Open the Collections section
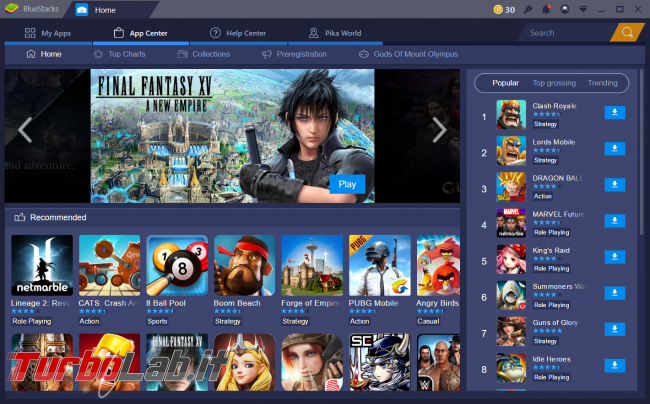The image size is (650, 404). tap(204, 54)
